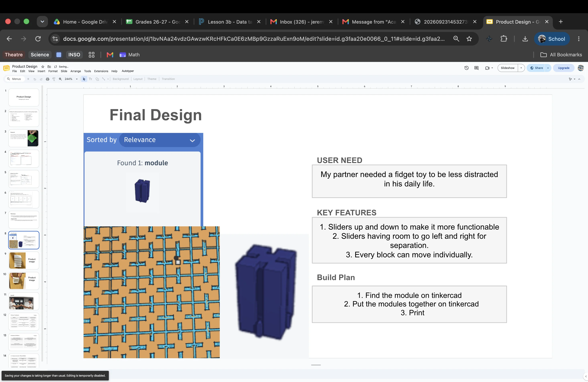The height and width of the screenshot is (382, 588).
Task: Select the line tool icon
Action: point(104,79)
